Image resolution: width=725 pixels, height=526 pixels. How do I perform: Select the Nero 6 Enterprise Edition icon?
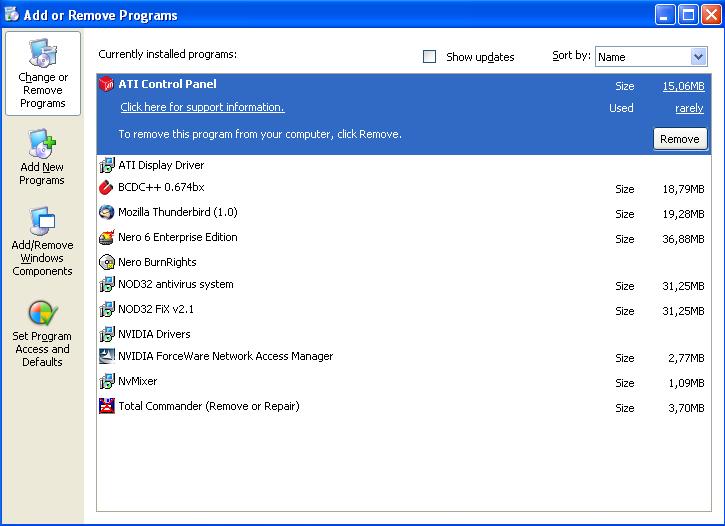107,238
